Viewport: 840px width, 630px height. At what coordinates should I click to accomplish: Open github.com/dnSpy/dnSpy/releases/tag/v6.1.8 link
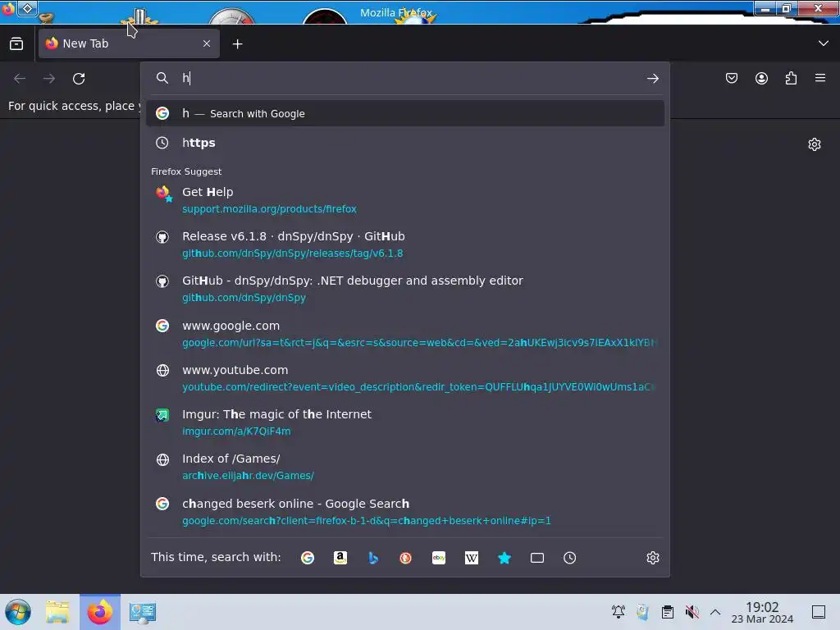[x=293, y=253]
